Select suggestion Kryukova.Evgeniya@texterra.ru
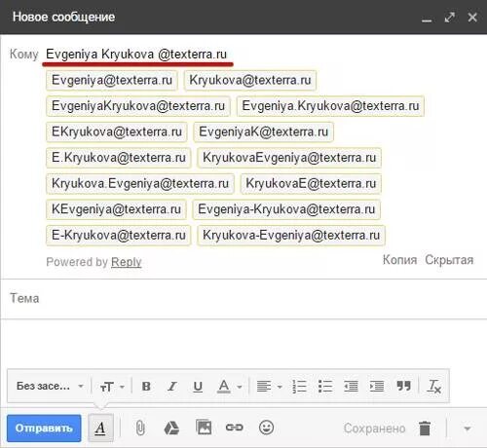Viewport: 487px width, 448px height. [x=140, y=183]
